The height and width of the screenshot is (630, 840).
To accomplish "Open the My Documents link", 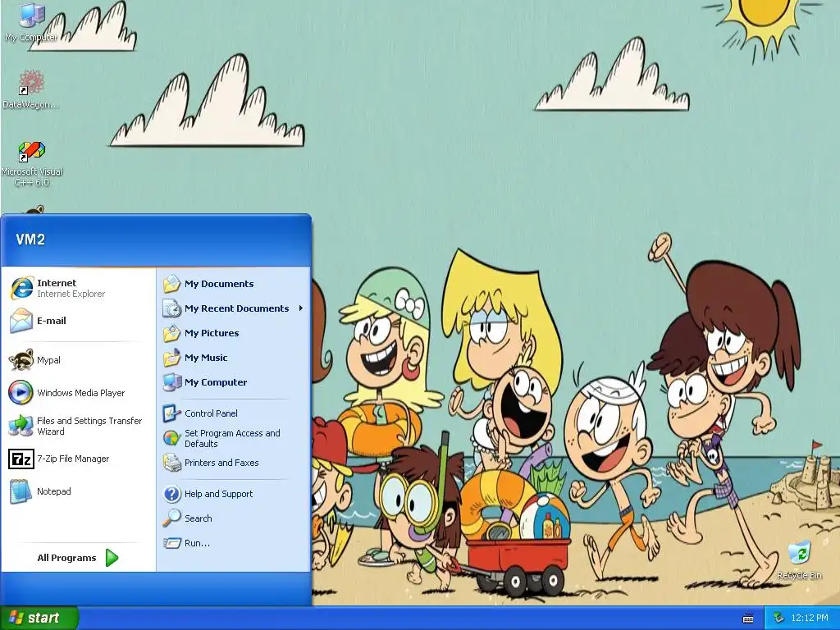I will click(219, 283).
